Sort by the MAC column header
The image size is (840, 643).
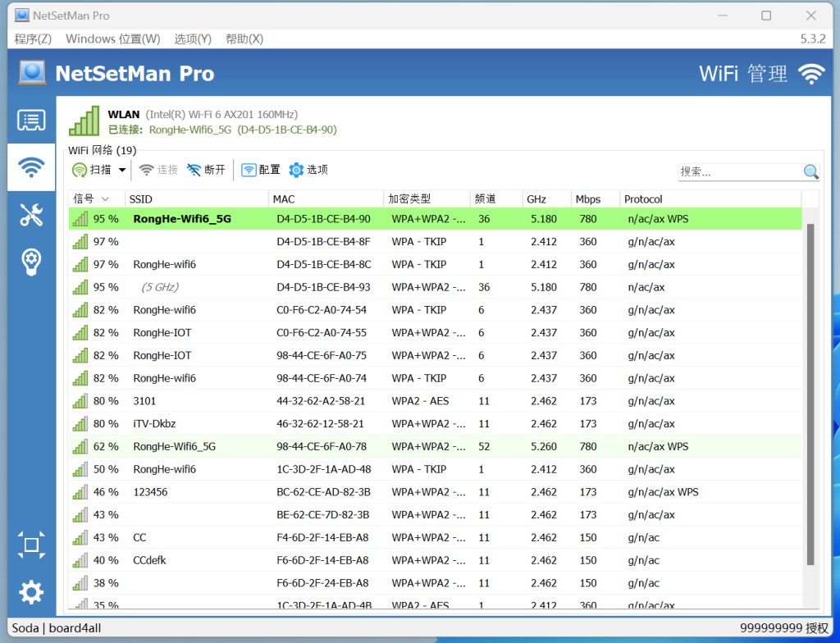(326, 198)
